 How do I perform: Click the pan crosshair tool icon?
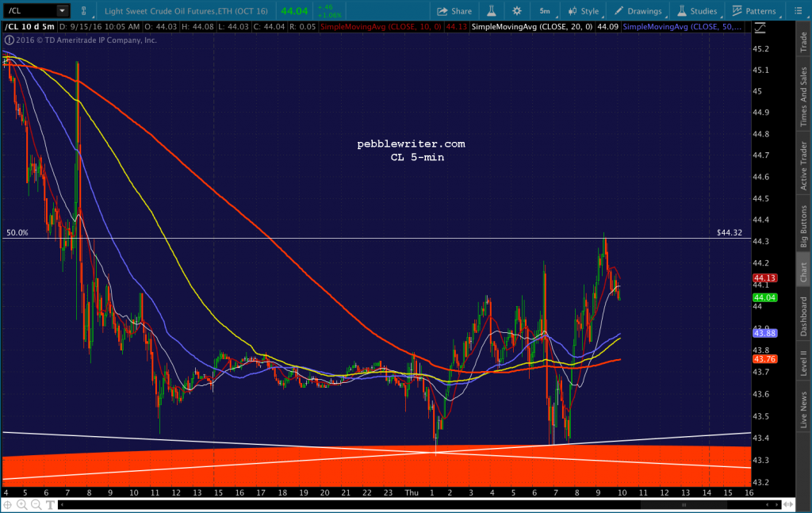[x=8, y=504]
